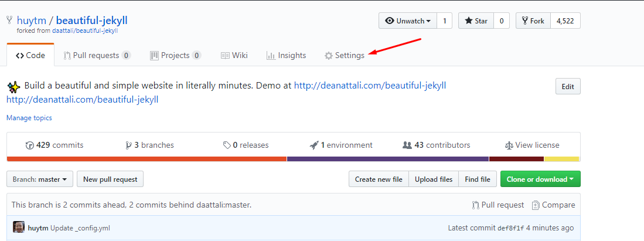Click Create new file
The width and height of the screenshot is (644, 241).
pos(379,179)
